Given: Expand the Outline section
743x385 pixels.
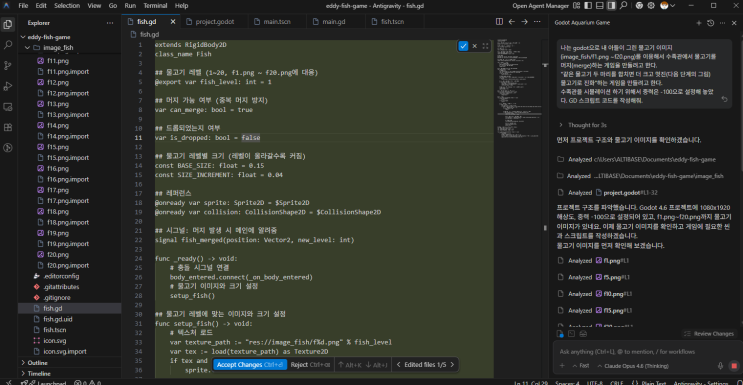Looking at the screenshot, I should click(x=38, y=363).
